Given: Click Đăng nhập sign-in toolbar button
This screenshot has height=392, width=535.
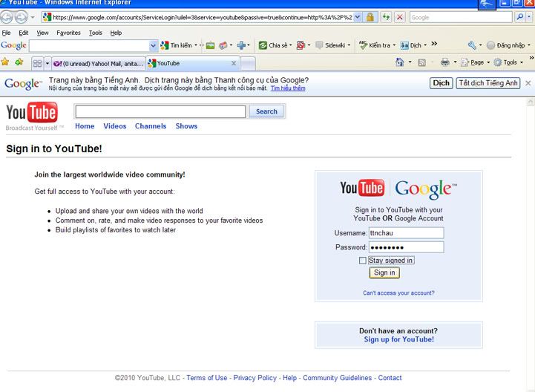Looking at the screenshot, I should click(x=506, y=45).
